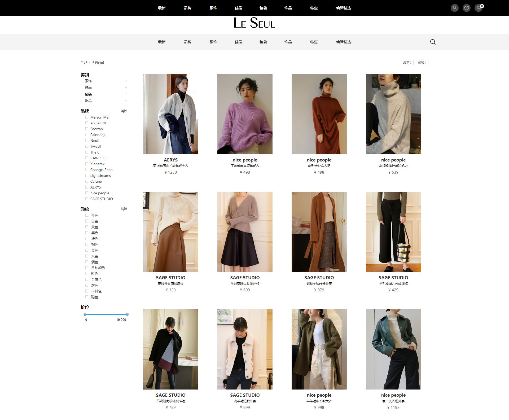
Task: Tick the SAGE STUDIO brand checkbox
Action: (87, 199)
